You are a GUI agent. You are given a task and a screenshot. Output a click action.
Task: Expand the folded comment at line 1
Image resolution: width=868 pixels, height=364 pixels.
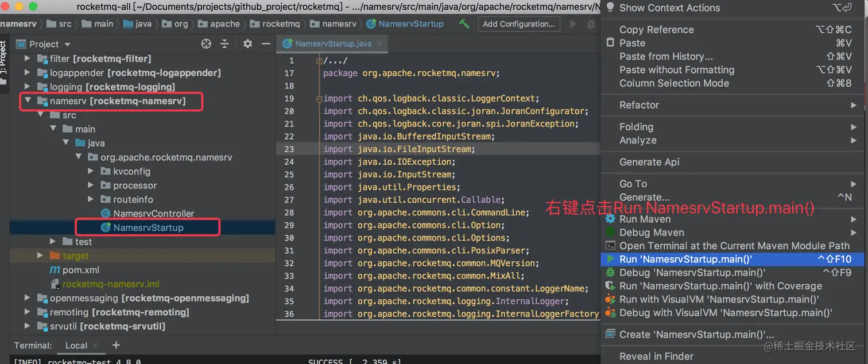(x=319, y=60)
